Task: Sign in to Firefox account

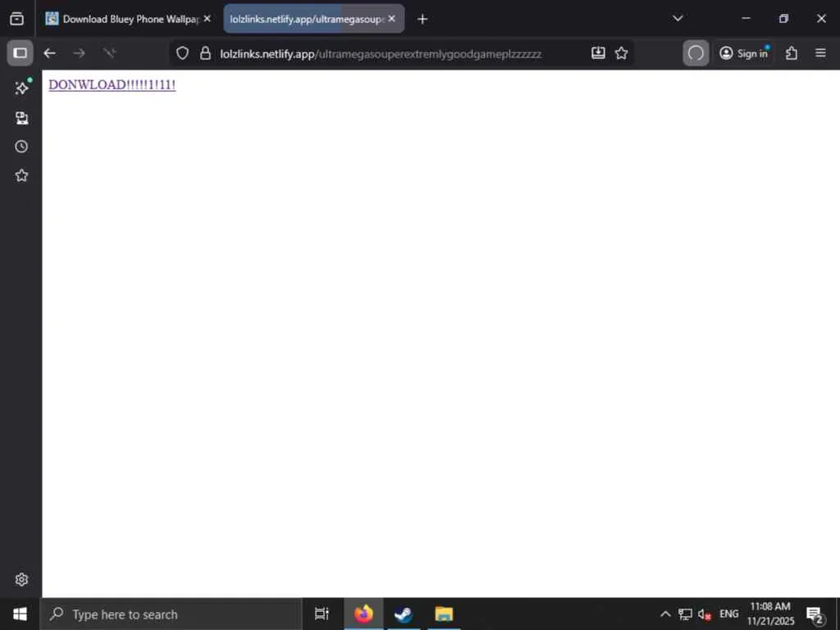Action: point(744,53)
